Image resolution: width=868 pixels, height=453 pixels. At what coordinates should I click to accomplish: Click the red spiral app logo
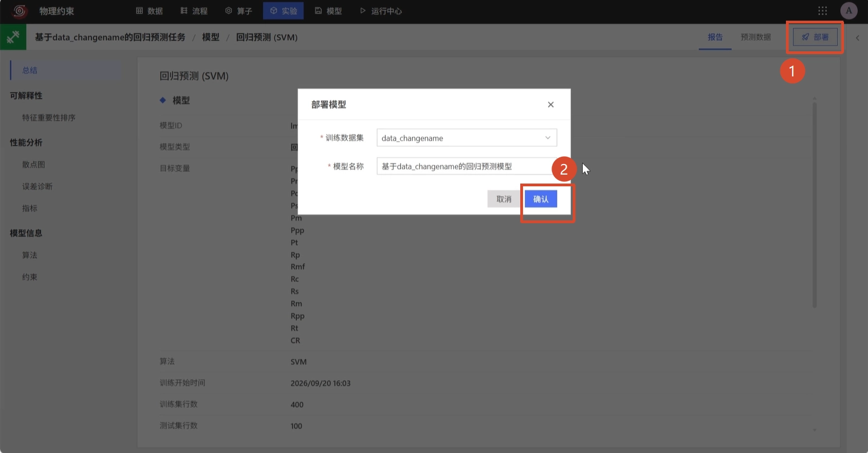[20, 11]
